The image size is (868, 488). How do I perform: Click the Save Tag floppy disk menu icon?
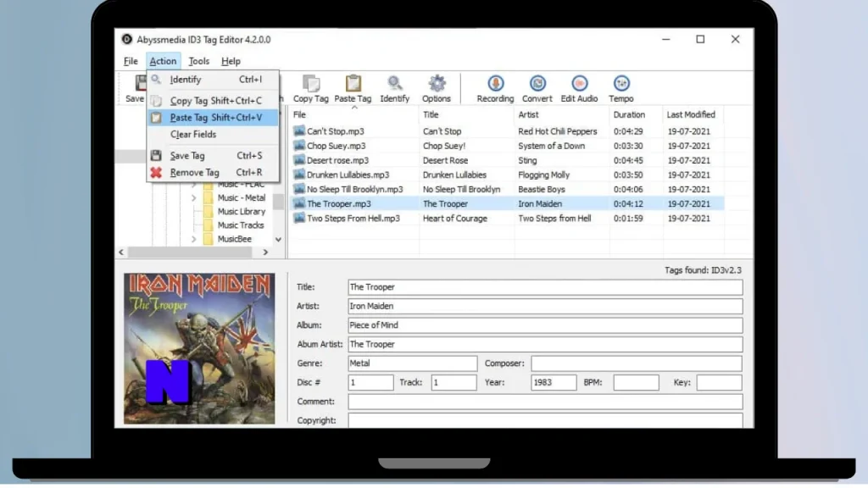click(x=156, y=156)
